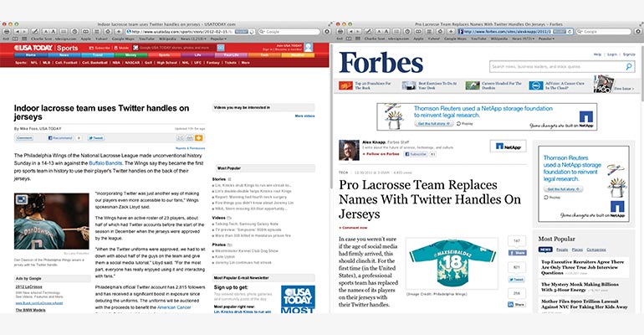Viewport: 644px width, 335px height.
Task: Click the Forbes window vertical scrollbar
Action: tap(641, 126)
